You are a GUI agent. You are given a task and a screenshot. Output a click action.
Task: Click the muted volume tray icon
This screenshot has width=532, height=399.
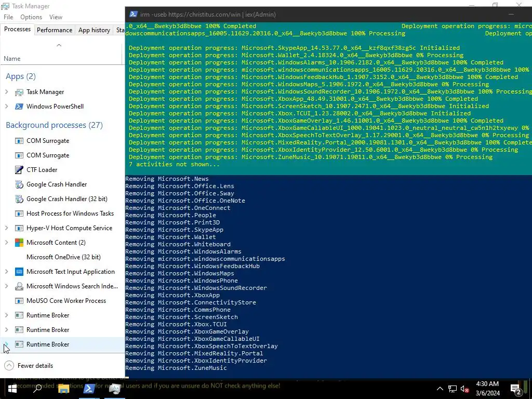[465, 389]
